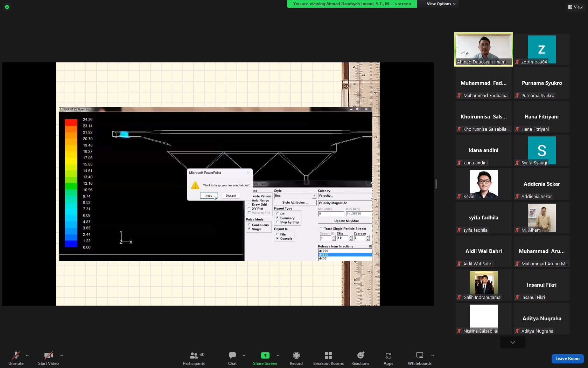Screen dimensions: 588x368
Task: Enable the Draw Grid checkbox
Action: [249, 205]
